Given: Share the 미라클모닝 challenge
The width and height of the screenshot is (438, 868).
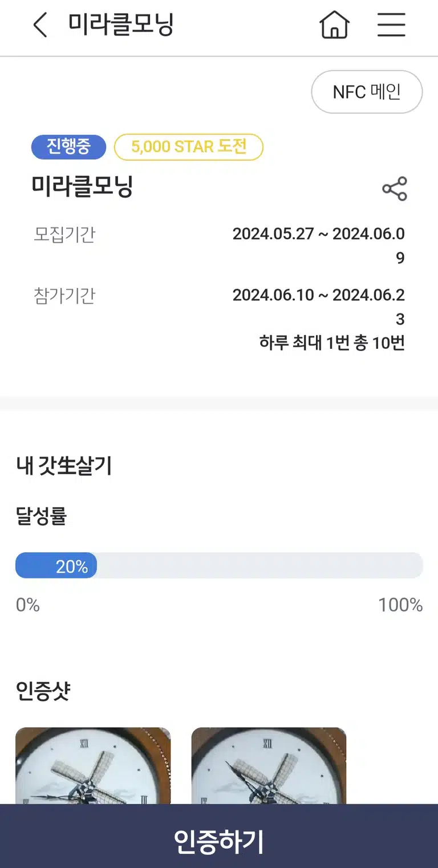Looking at the screenshot, I should pos(395,189).
